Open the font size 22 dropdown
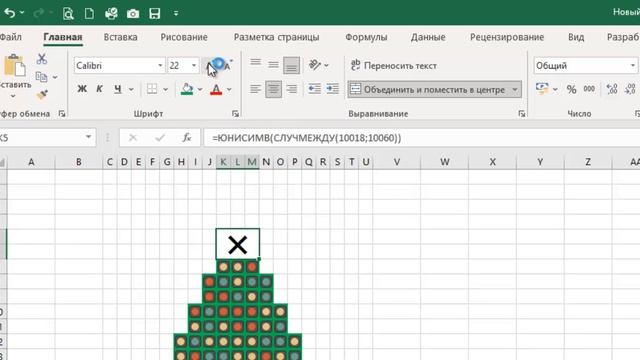 194,65
